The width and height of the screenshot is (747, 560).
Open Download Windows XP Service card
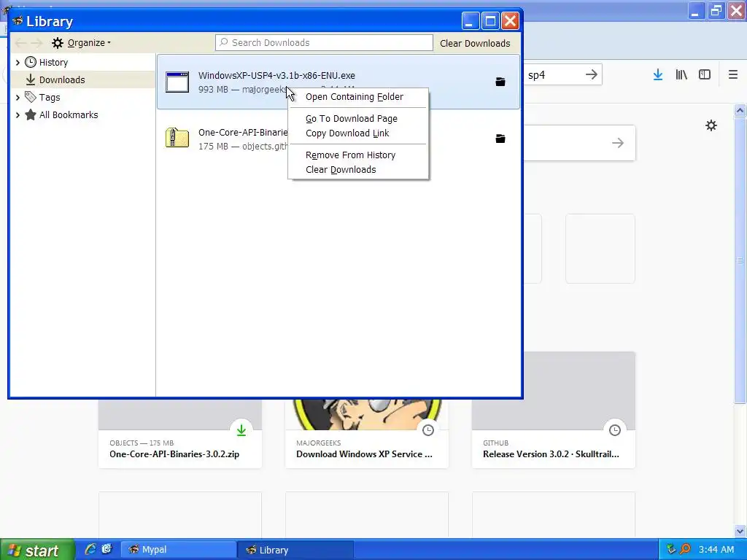tap(367, 433)
